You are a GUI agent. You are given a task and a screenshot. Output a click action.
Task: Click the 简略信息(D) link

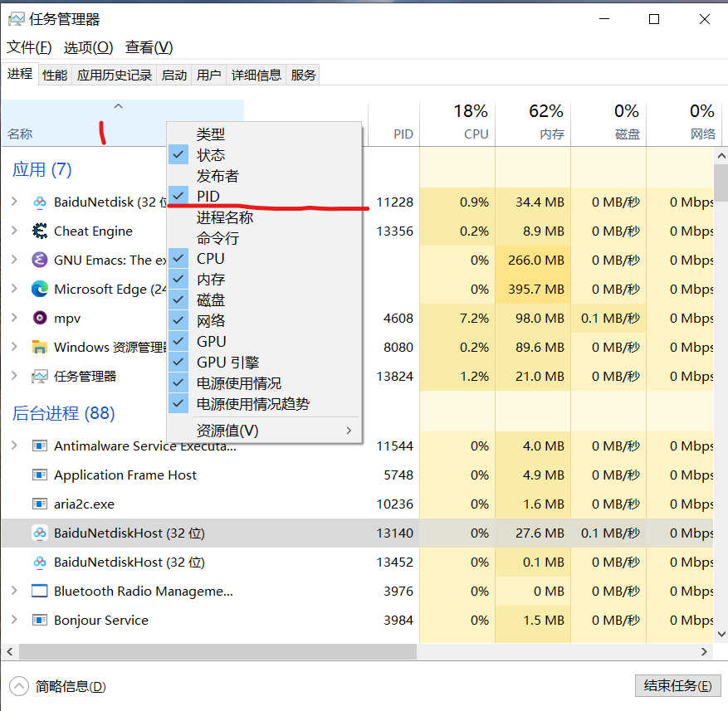pyautogui.click(x=71, y=686)
